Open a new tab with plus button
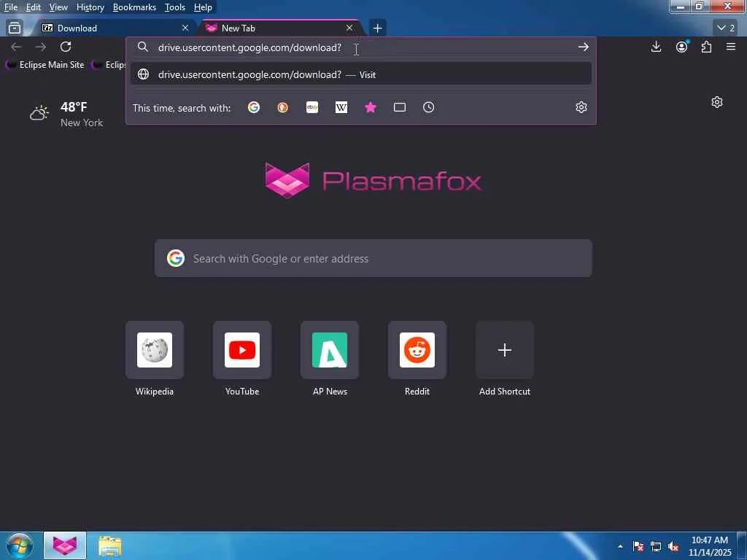 click(377, 28)
